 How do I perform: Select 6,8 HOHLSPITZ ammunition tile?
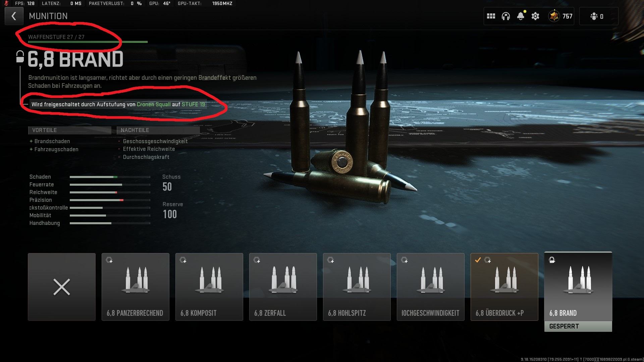pos(357,287)
